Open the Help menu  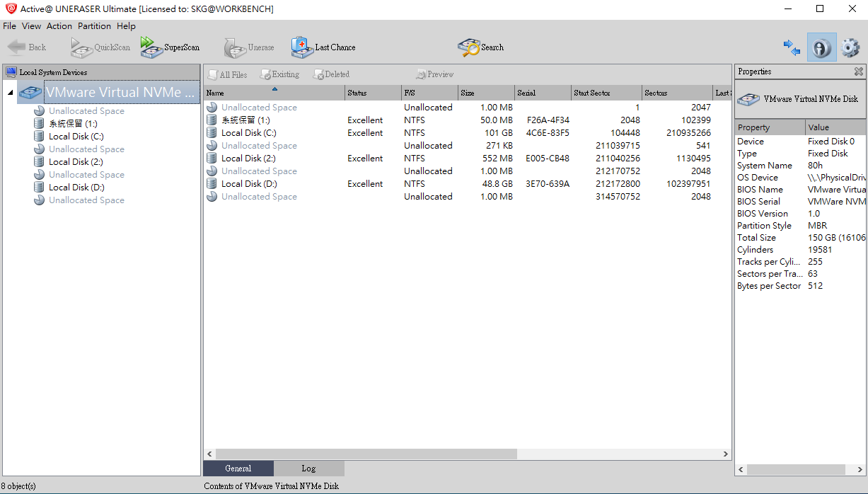[126, 26]
